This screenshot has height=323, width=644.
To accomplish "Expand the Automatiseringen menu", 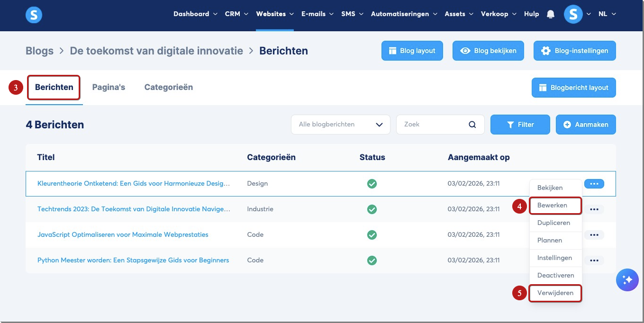I will click(x=404, y=14).
